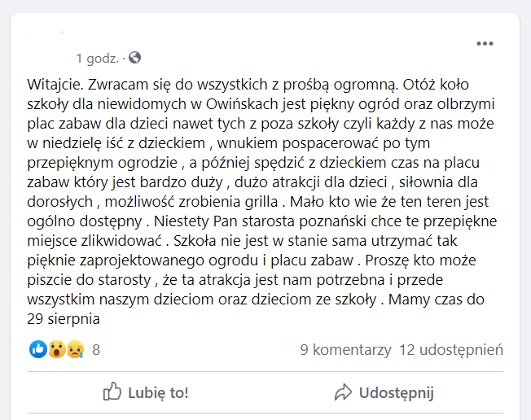
Task: Click the word "Owińskach" in the post text
Action: (x=242, y=104)
